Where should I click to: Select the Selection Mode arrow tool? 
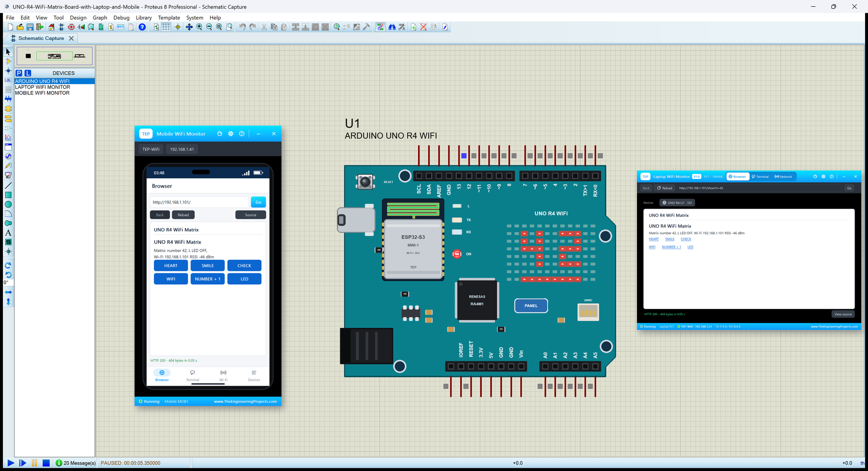[x=8, y=52]
